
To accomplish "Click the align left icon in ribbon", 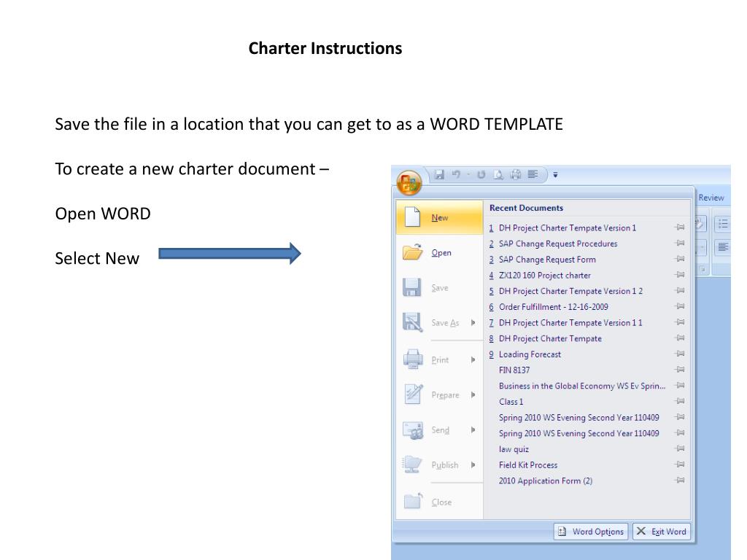I will pos(723,247).
